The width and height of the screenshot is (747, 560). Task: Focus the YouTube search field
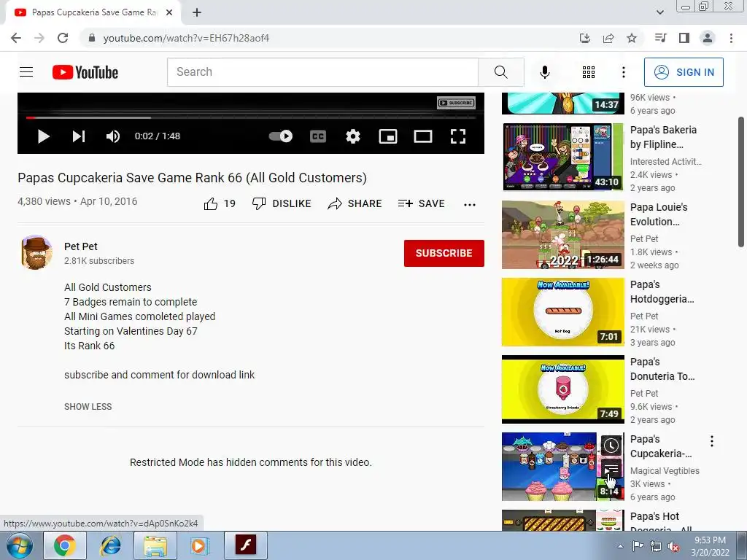coord(322,72)
